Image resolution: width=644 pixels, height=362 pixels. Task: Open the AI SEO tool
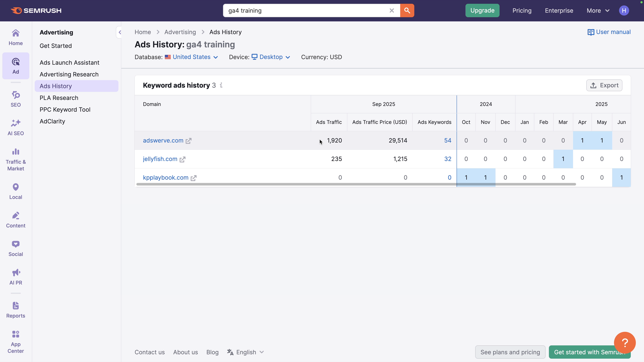(16, 127)
